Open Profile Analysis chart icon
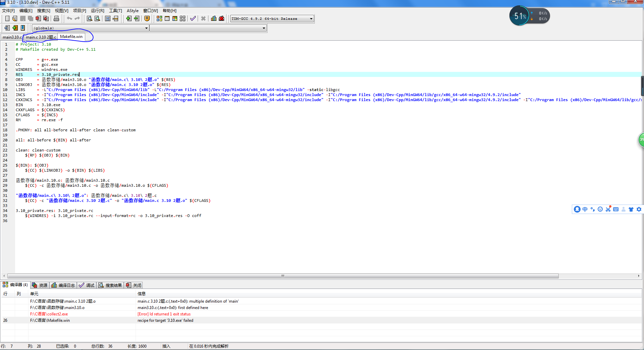Screen dimensions: 644x350 point(214,18)
